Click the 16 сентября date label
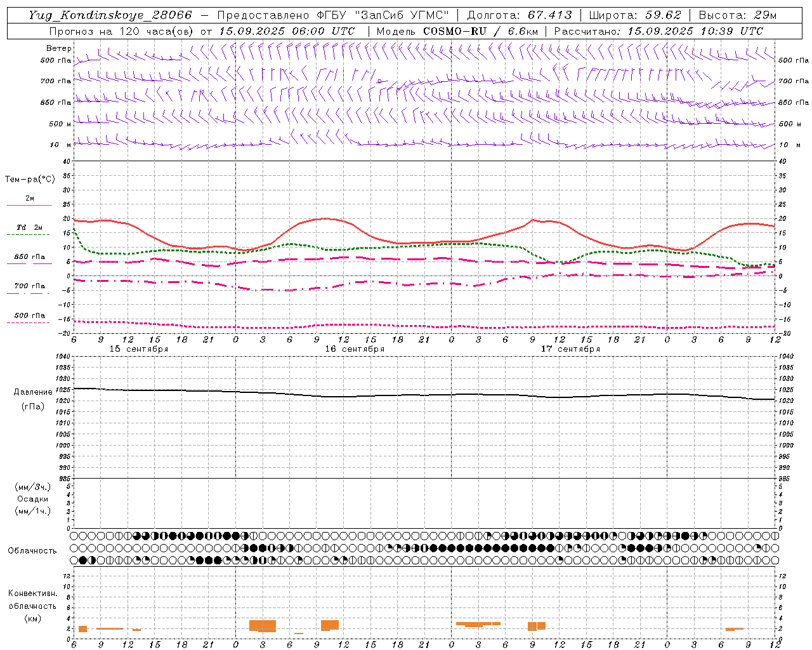The image size is (812, 650). 355,349
